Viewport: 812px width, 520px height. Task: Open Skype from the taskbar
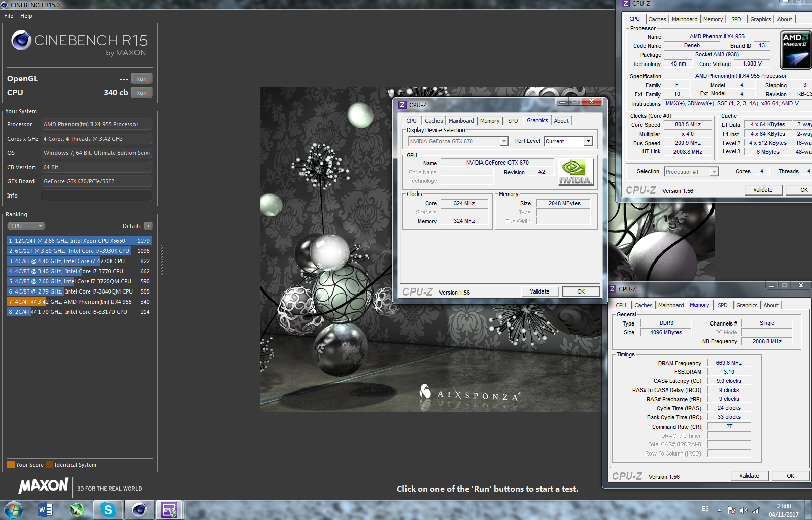(108, 510)
